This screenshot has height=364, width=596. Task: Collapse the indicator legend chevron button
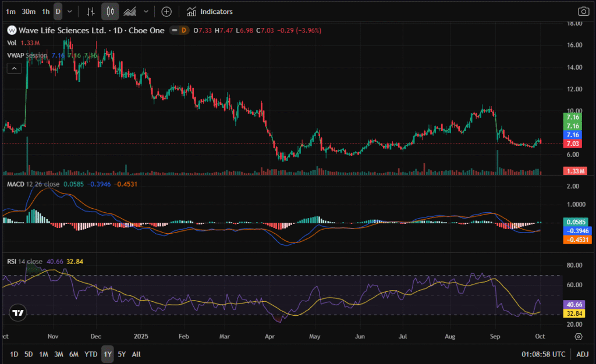14,68
